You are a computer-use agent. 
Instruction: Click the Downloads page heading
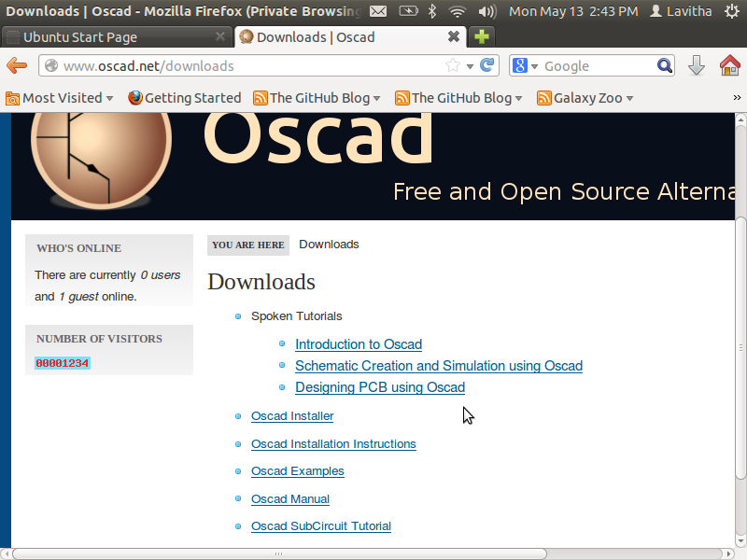pos(261,282)
